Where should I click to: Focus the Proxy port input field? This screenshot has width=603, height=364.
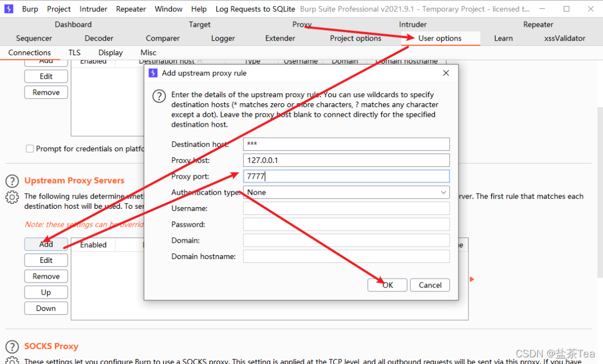click(346, 176)
